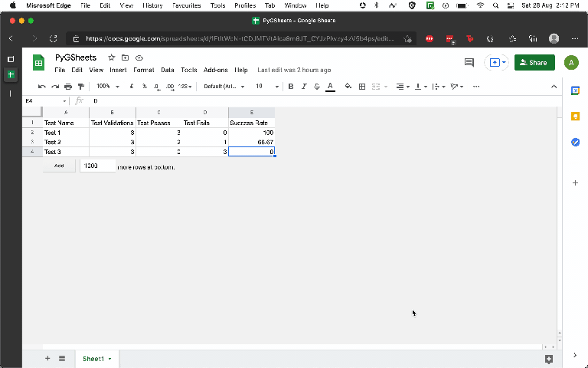Toggle strikethrough formatting

click(x=317, y=87)
